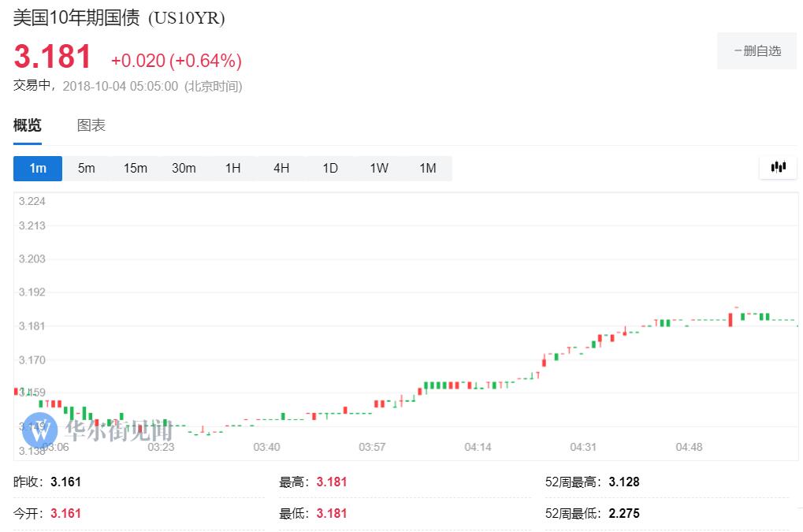Click the 04:14 time axis label

coord(478,447)
